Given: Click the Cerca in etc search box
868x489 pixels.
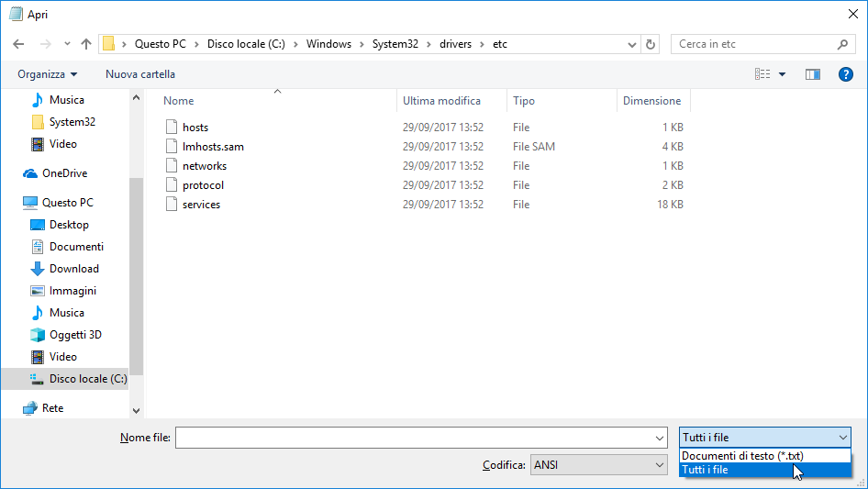Looking at the screenshot, I should tap(752, 44).
